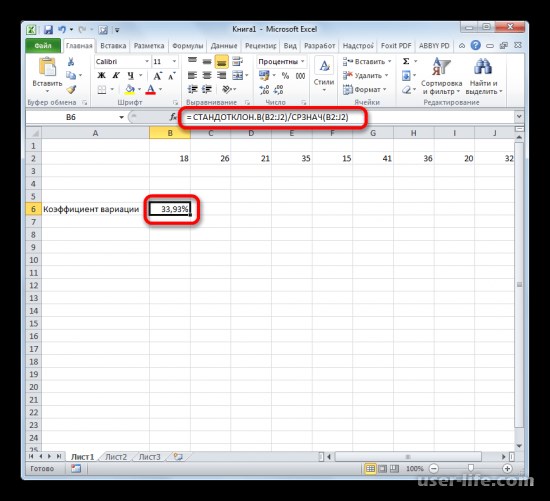The image size is (550, 501).
Task: Open the Name Box dropdown arrow
Action: (x=121, y=117)
